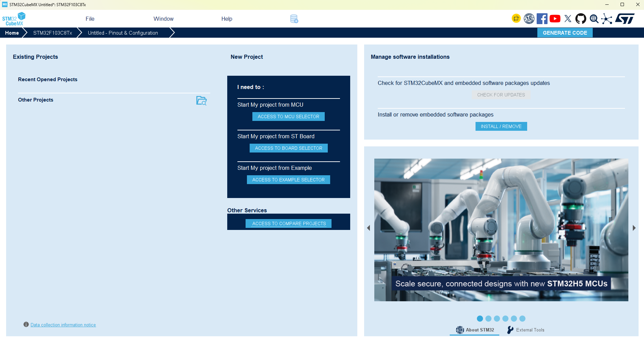This screenshot has height=341, width=644.
Task: Select the External Tools tab
Action: click(525, 330)
